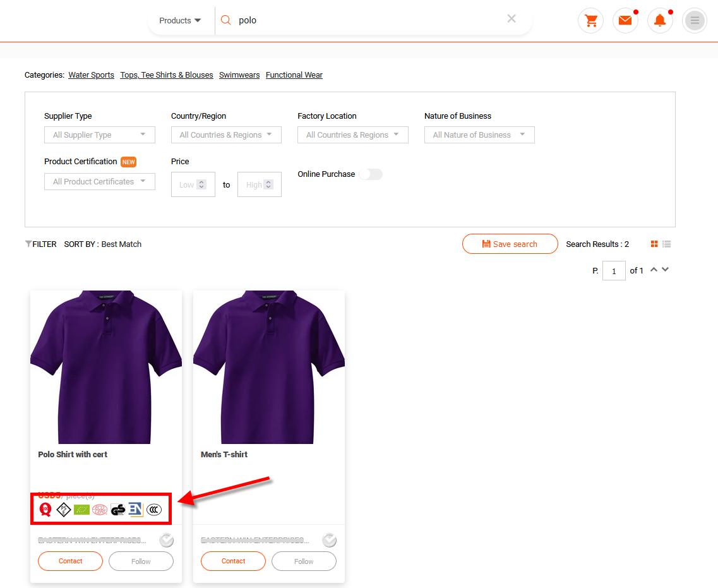The height and width of the screenshot is (588, 718).
Task: Change sorting via SORT BY : Best Match
Action: 102,244
